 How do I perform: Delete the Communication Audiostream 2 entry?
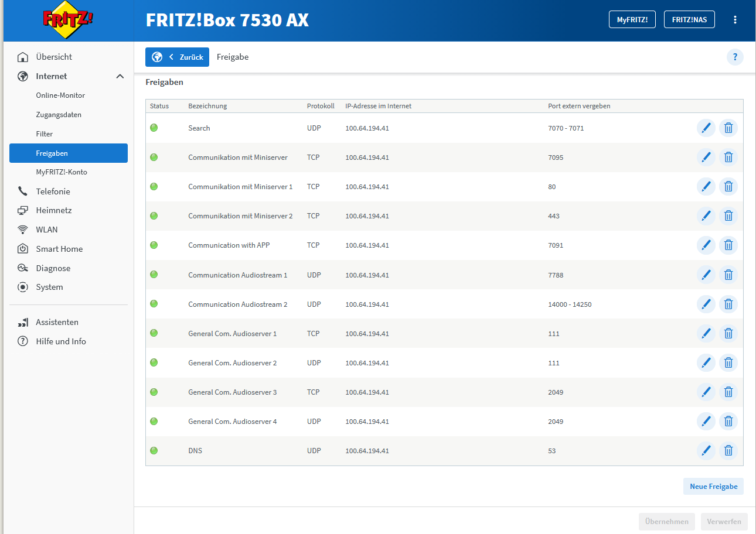(728, 304)
